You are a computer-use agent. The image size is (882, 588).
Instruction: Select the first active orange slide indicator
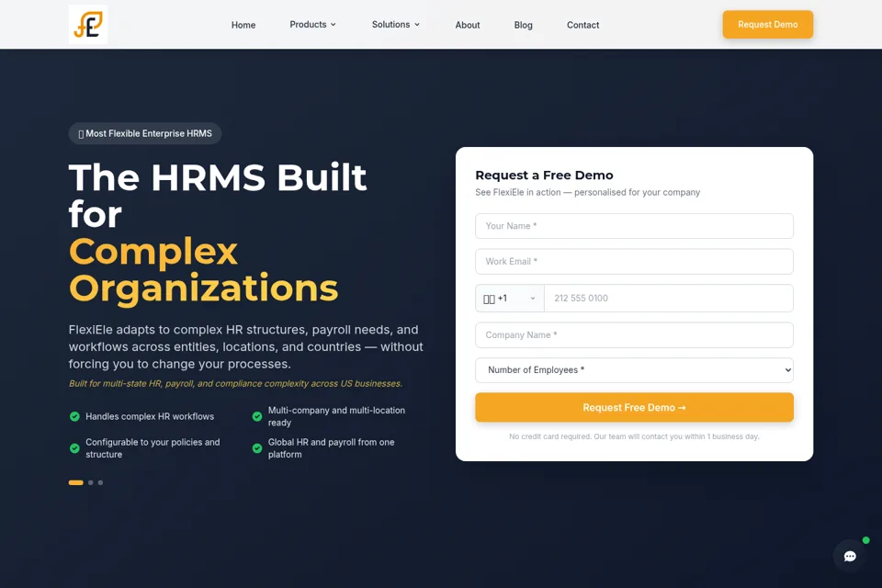tap(76, 482)
